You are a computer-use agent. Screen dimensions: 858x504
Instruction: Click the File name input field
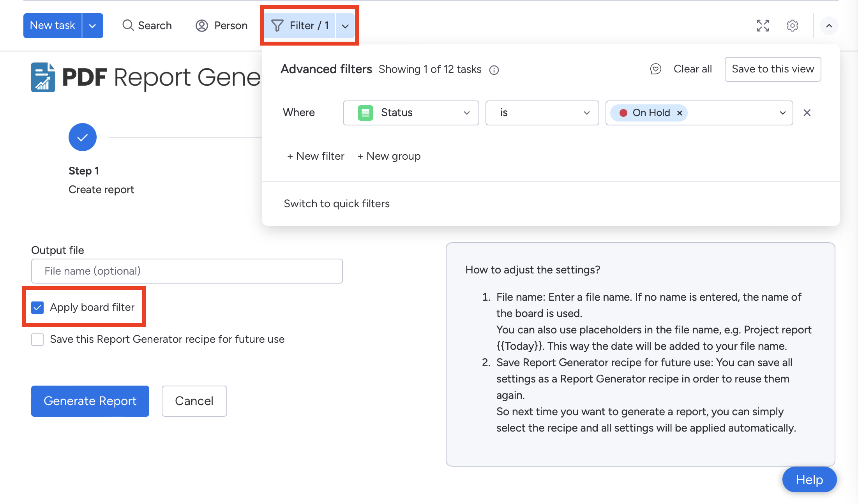[x=187, y=271]
